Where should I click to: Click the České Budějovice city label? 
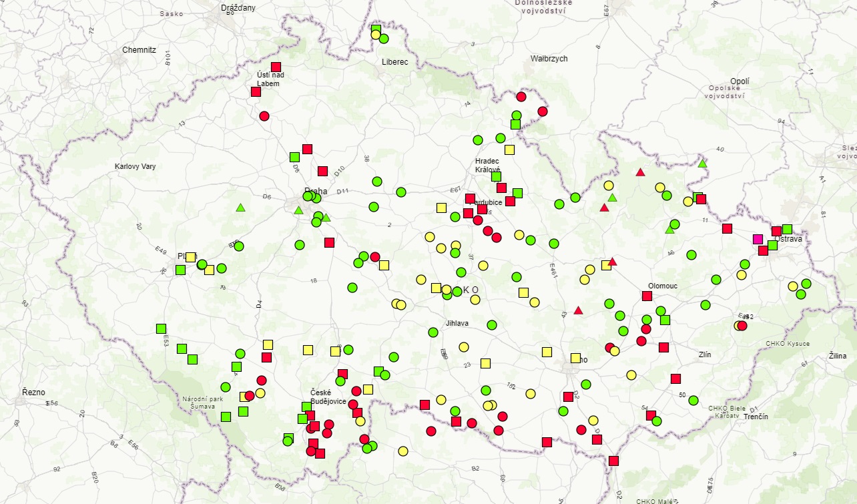coord(328,397)
